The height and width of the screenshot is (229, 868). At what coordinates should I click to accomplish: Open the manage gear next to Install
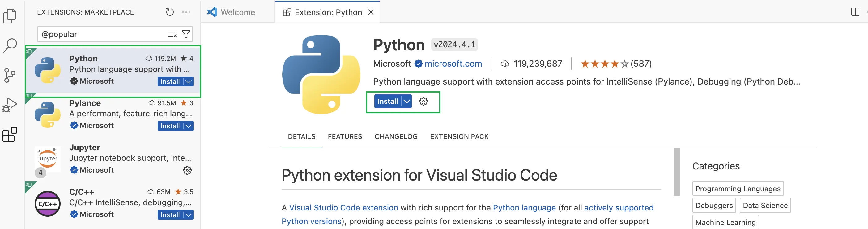pos(423,101)
